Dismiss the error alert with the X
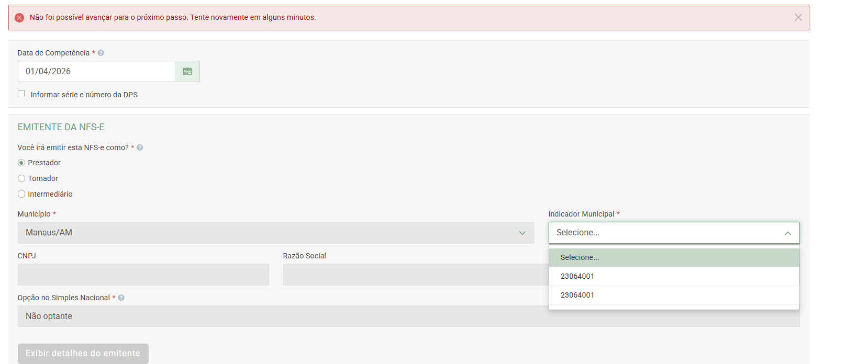 (798, 17)
